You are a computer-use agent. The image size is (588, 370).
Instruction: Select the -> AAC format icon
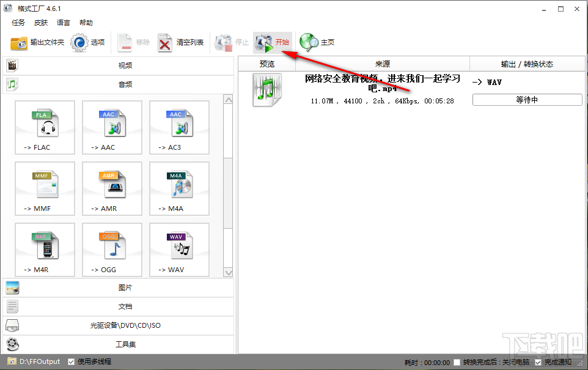click(x=112, y=128)
